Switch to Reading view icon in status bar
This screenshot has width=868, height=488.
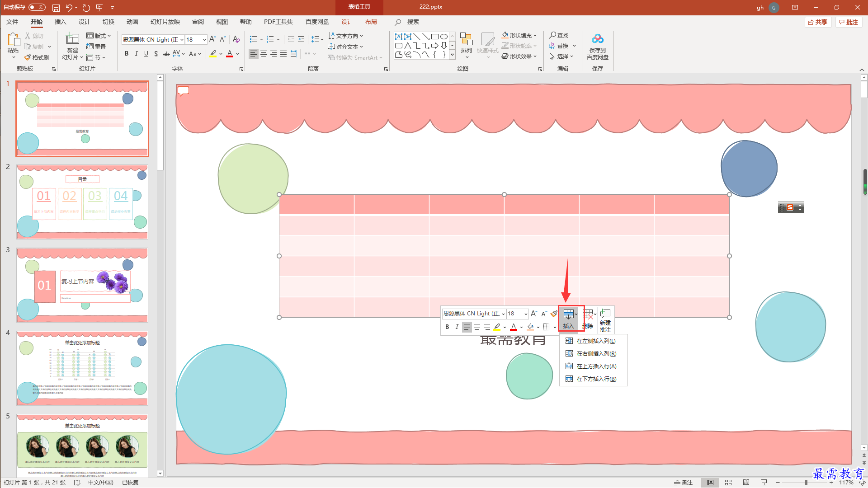click(x=746, y=483)
